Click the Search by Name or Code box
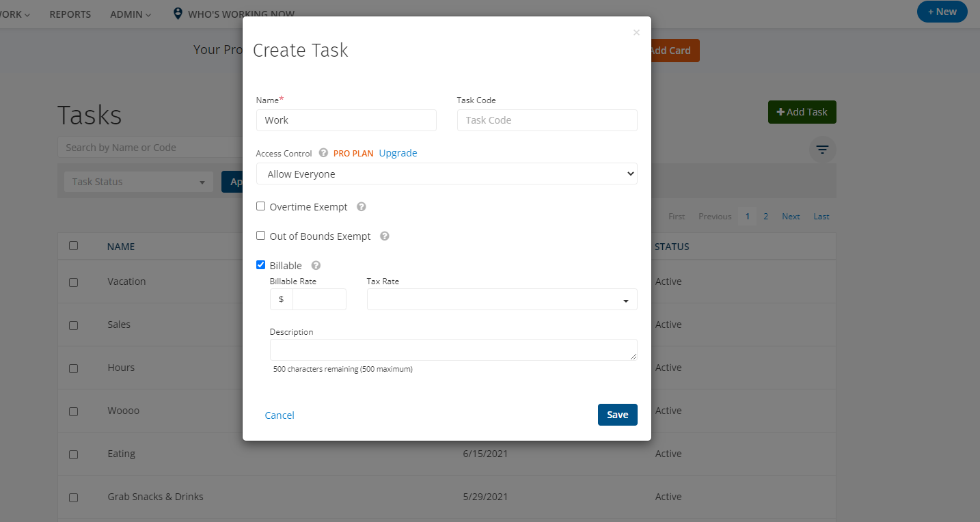Image resolution: width=980 pixels, height=522 pixels. pyautogui.click(x=150, y=148)
